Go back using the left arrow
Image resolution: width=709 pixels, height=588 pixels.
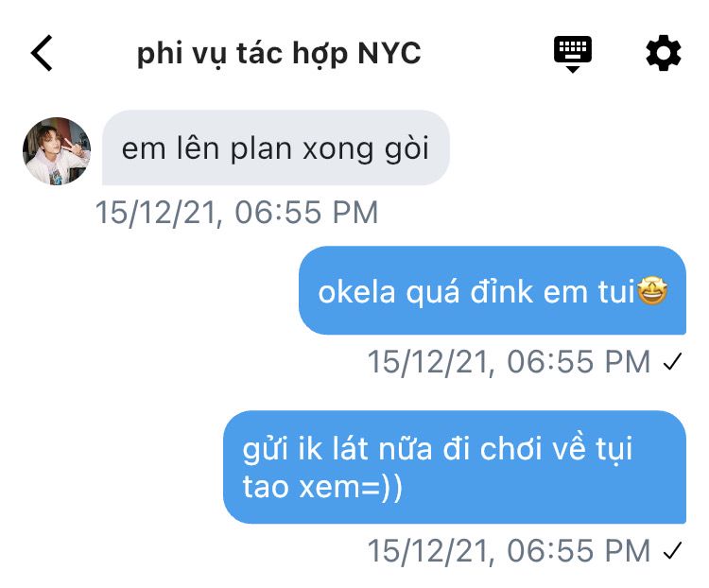(42, 53)
